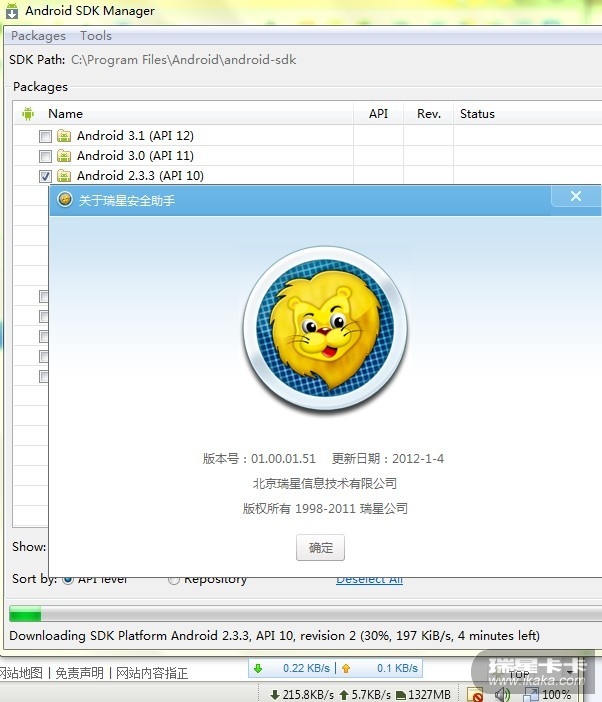The image size is (602, 702).
Task: Click the Status column header
Action: tap(477, 114)
